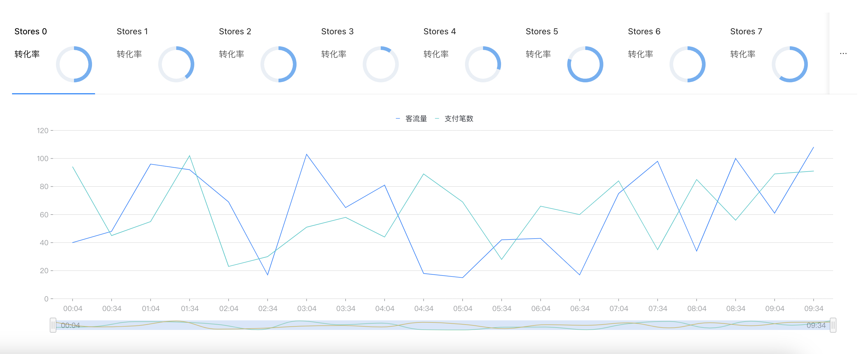The width and height of the screenshot is (868, 354).
Task: Click the Stores 5 conversion ring chart
Action: click(585, 64)
